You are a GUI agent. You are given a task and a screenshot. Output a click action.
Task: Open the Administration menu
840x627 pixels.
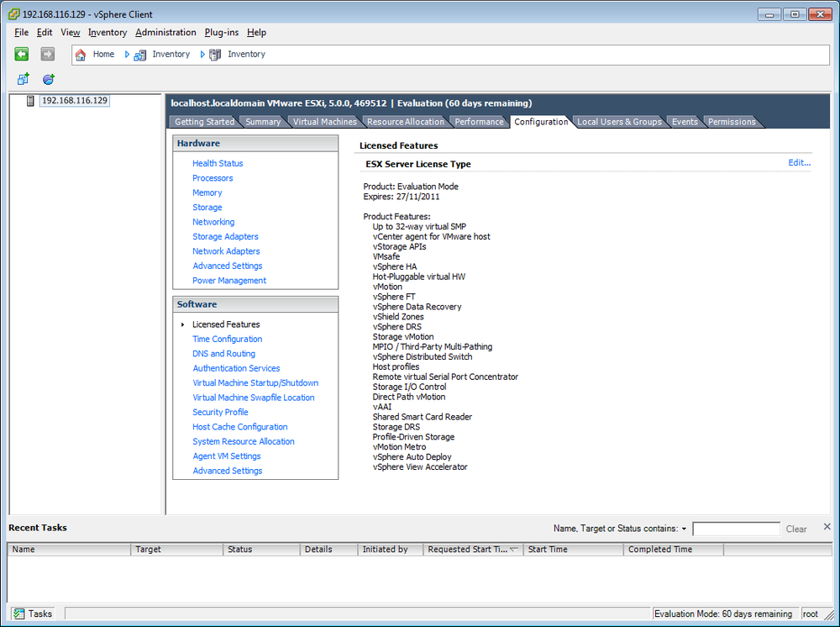pos(165,32)
